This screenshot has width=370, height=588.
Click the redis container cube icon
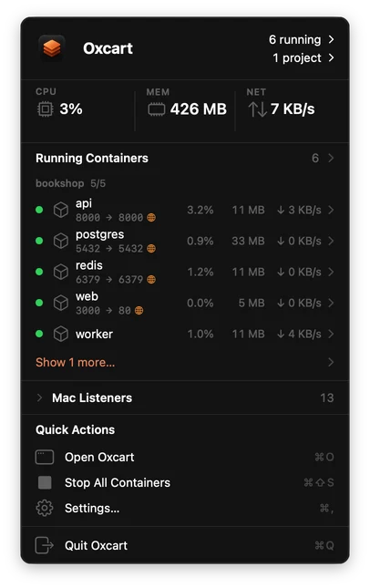61,272
